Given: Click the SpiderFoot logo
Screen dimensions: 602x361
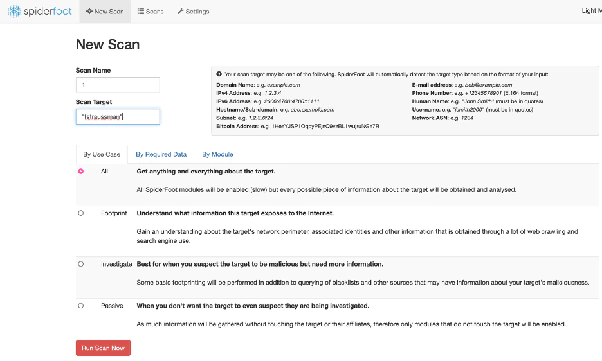Looking at the screenshot, I should pyautogui.click(x=40, y=11).
